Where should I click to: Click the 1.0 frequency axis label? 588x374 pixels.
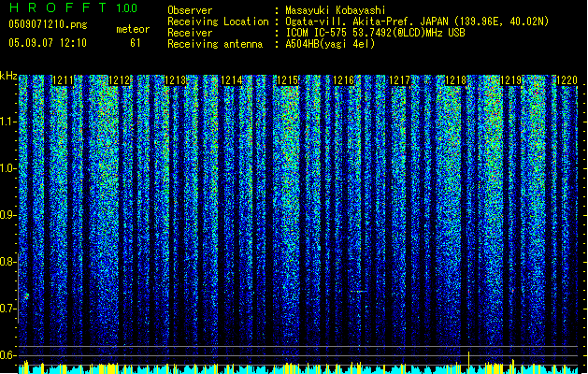point(8,168)
